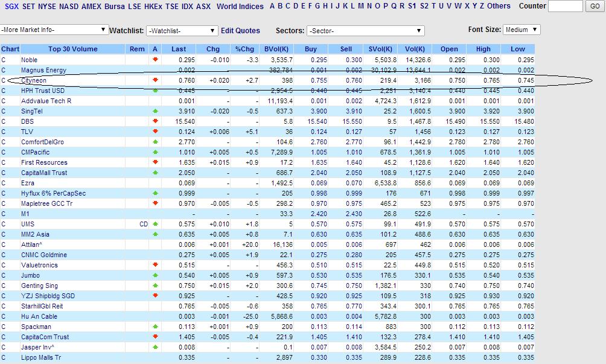Viewport: 606px width, 364px height.
Task: Click the green arrow in MM2 Asia row
Action: pyautogui.click(x=155, y=234)
